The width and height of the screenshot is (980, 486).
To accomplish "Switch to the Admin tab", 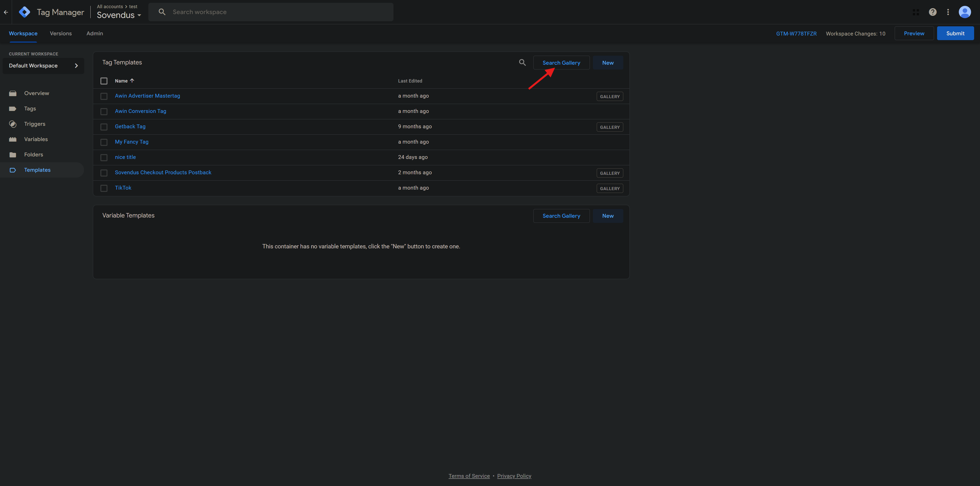I will pos(95,33).
